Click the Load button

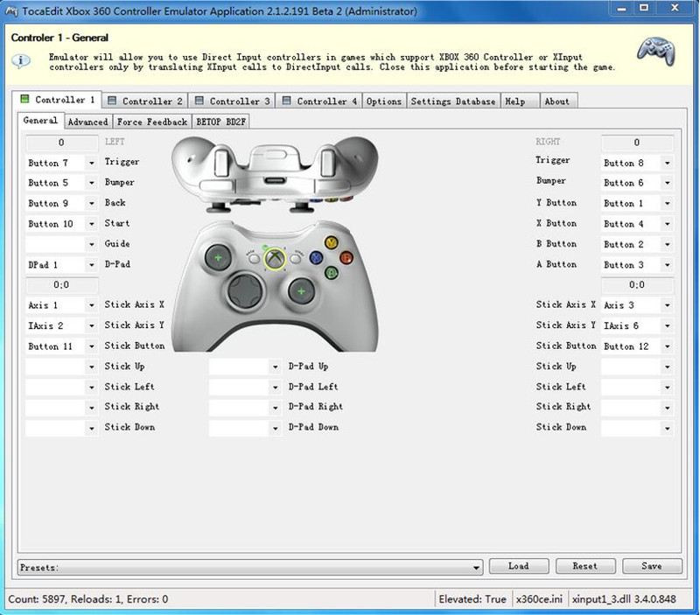(x=518, y=566)
